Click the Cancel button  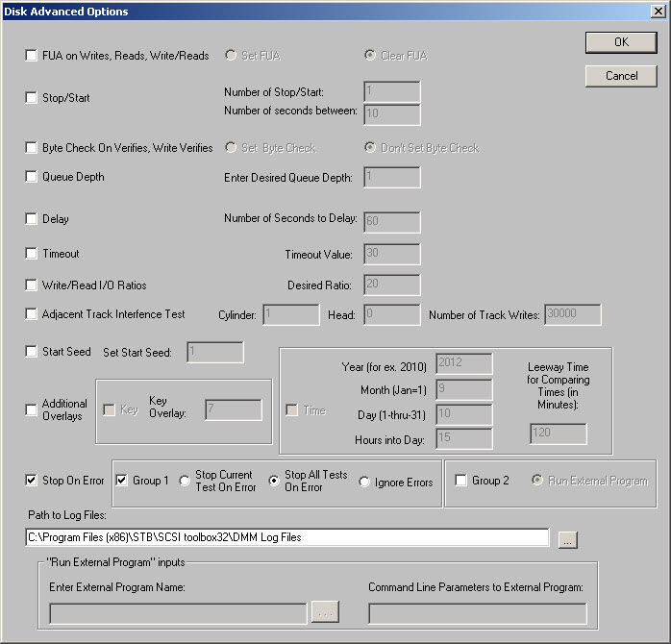coord(621,76)
